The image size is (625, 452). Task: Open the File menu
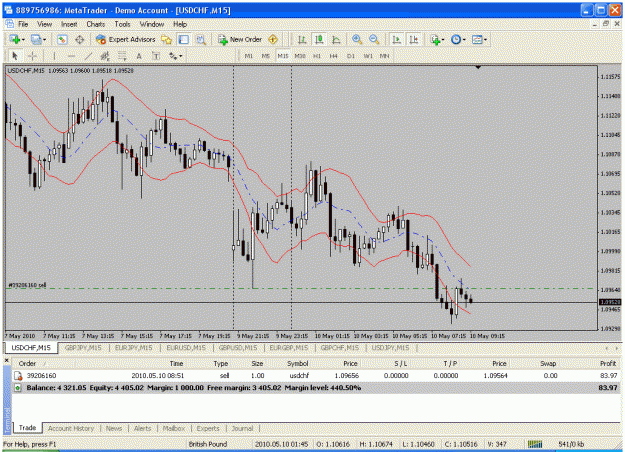tap(23, 24)
